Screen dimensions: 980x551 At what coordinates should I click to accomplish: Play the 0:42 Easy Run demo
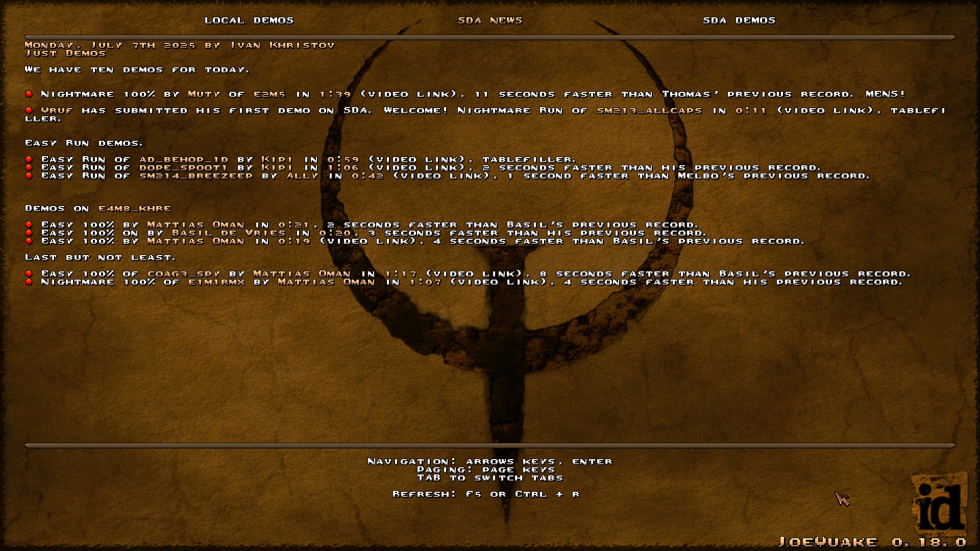click(367, 176)
